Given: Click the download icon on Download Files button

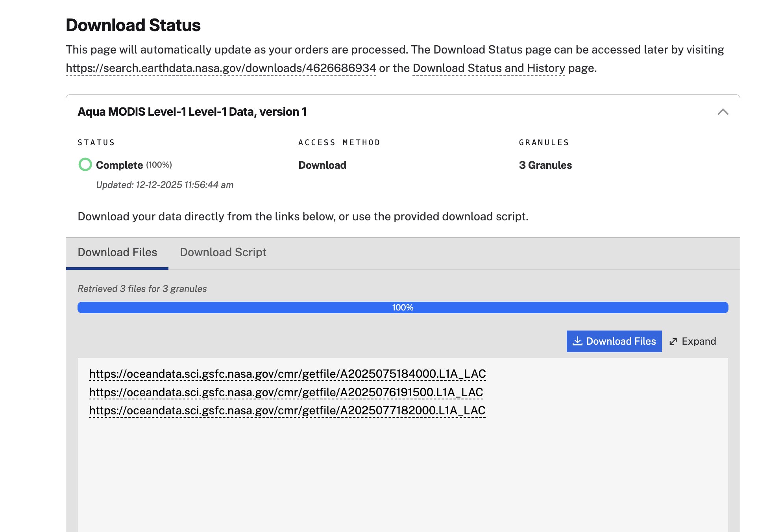Looking at the screenshot, I should [x=577, y=341].
